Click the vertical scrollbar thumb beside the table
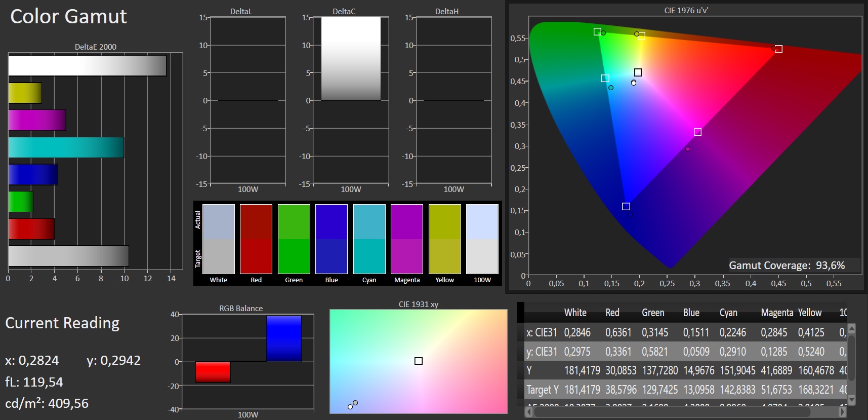The width and height of the screenshot is (868, 420). (851, 357)
